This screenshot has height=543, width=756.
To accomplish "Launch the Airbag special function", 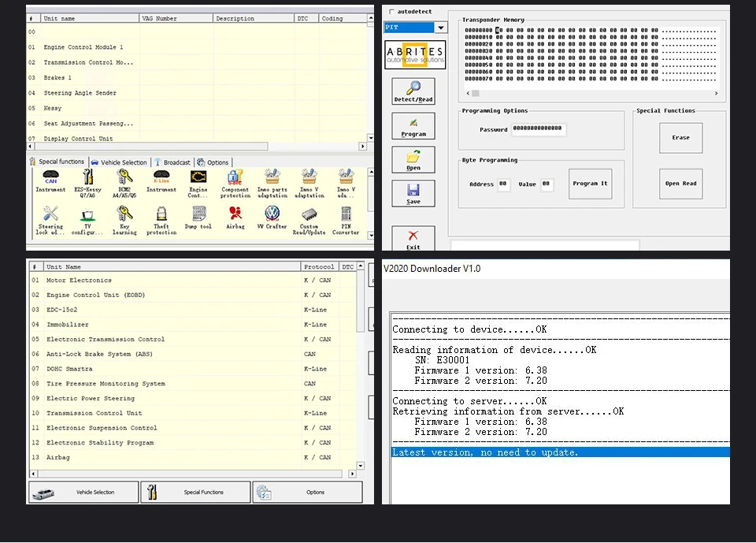I will (x=235, y=218).
